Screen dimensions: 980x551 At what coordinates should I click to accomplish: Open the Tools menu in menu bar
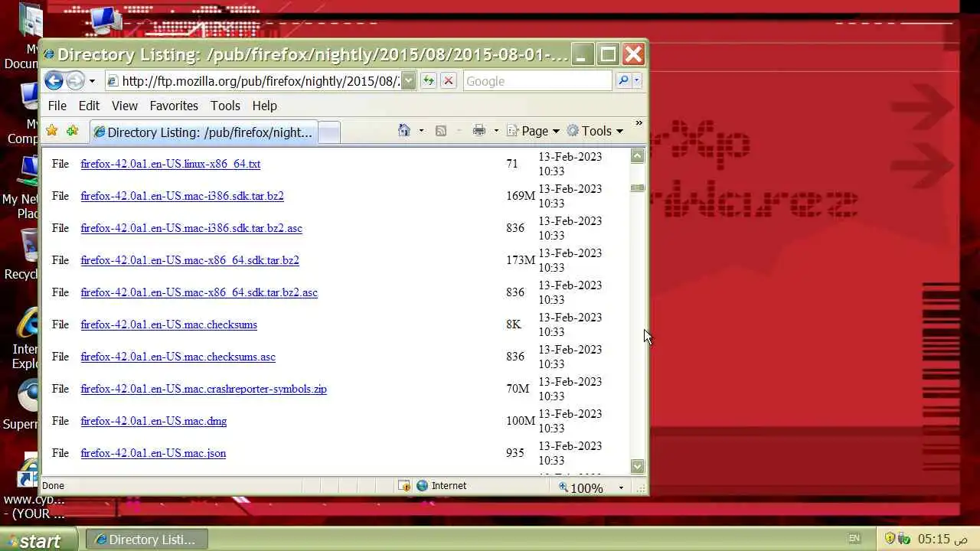tap(225, 106)
